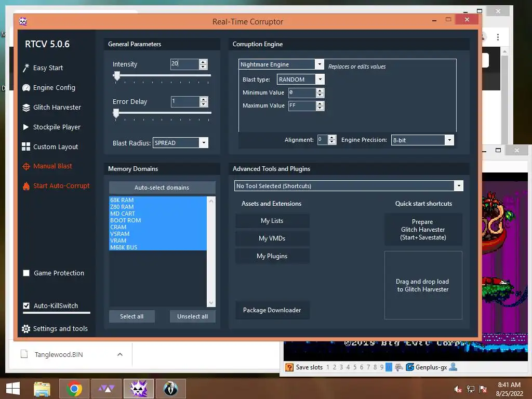Screen dimensions: 532x399
Task: Click the Intensity slider handle
Action: [117, 76]
